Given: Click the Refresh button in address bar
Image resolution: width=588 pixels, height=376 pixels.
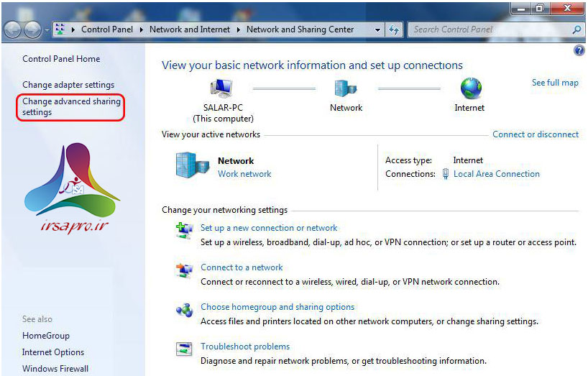Looking at the screenshot, I should 394,29.
